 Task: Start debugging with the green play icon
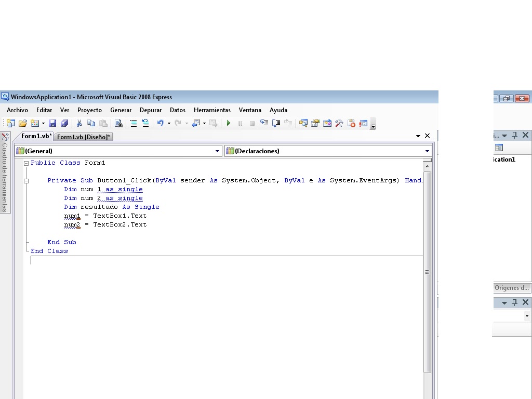(229, 123)
